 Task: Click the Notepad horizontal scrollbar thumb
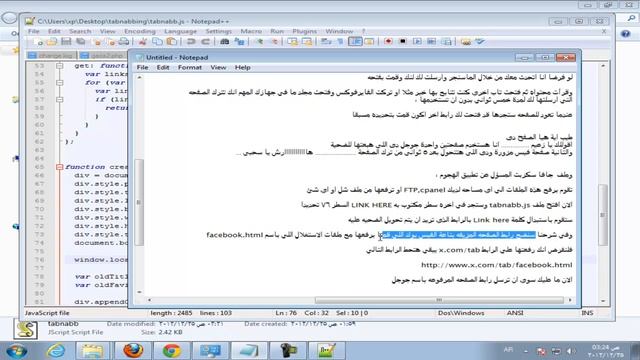439,300
